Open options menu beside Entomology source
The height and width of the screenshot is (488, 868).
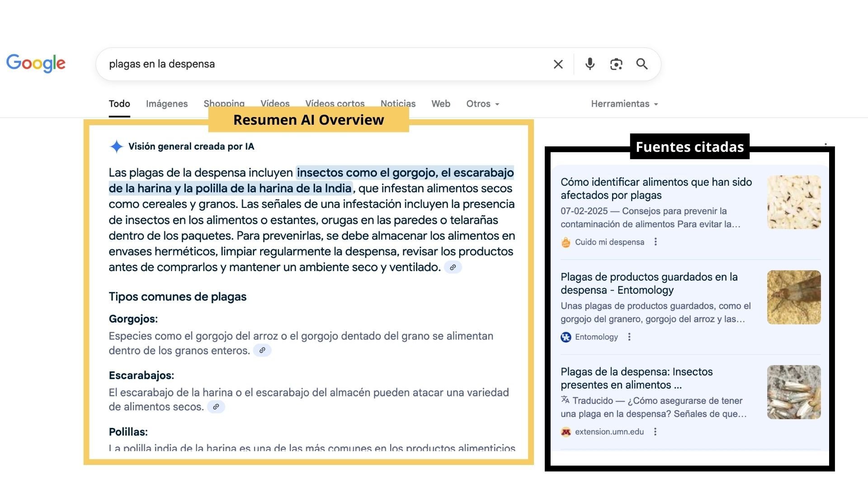[629, 337]
